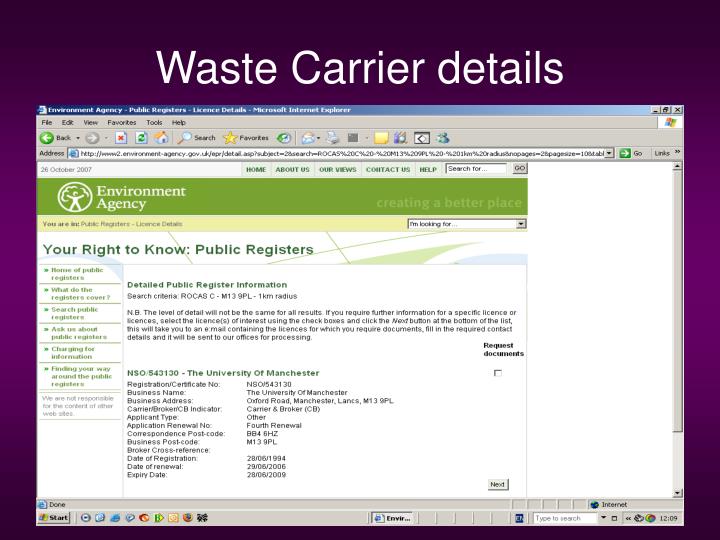The width and height of the screenshot is (720, 540).
Task: Open the Help menu
Action: pyautogui.click(x=179, y=123)
